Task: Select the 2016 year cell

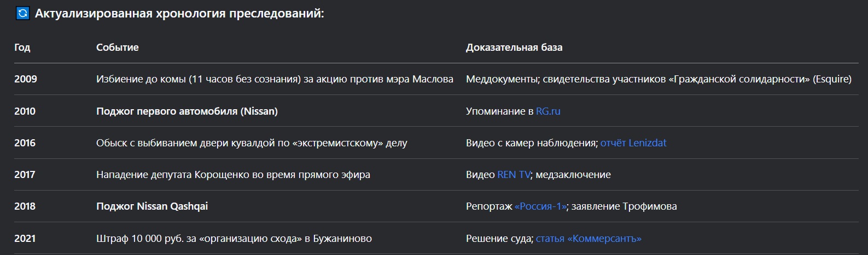Action: coord(25,143)
